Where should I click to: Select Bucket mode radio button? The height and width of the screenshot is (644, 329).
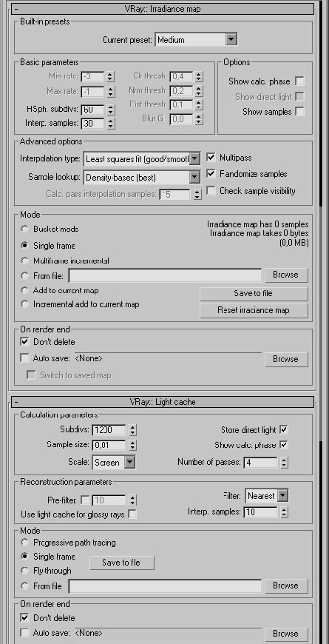25,229
